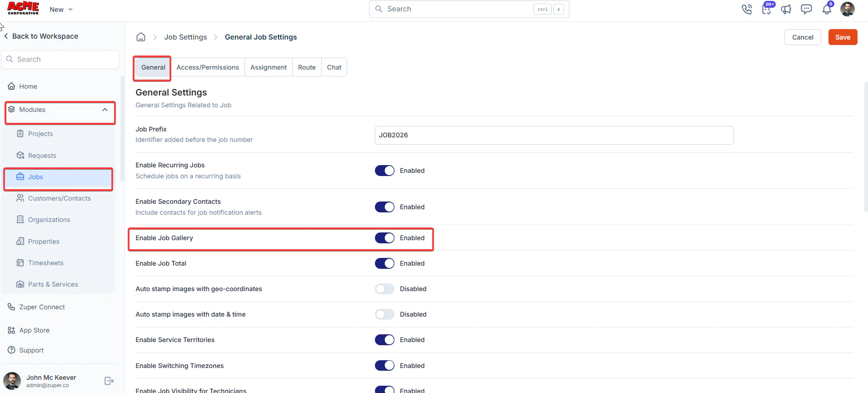The height and width of the screenshot is (393, 868).
Task: Open the announcements megaphone icon
Action: click(x=786, y=9)
